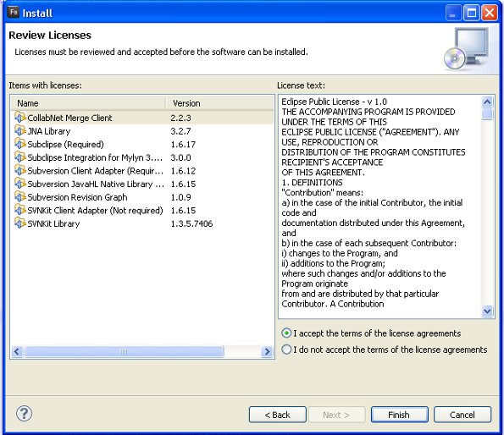Cancel the installation dialog
Screen dimensions: 504x435
point(462,415)
